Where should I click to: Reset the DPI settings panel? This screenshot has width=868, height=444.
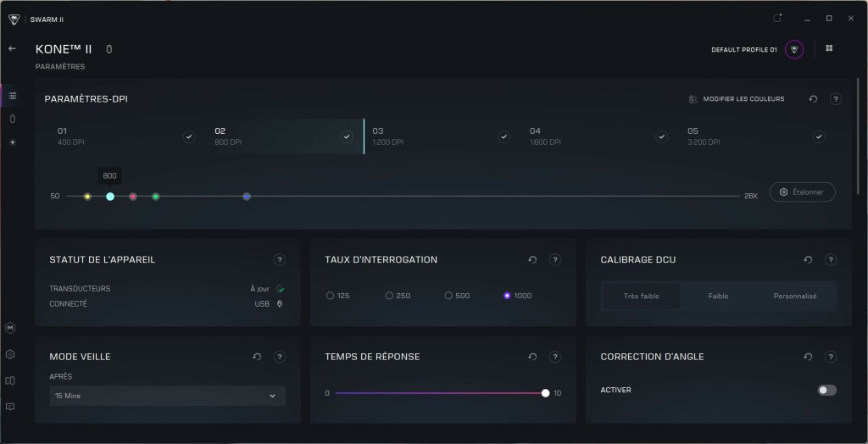[813, 99]
